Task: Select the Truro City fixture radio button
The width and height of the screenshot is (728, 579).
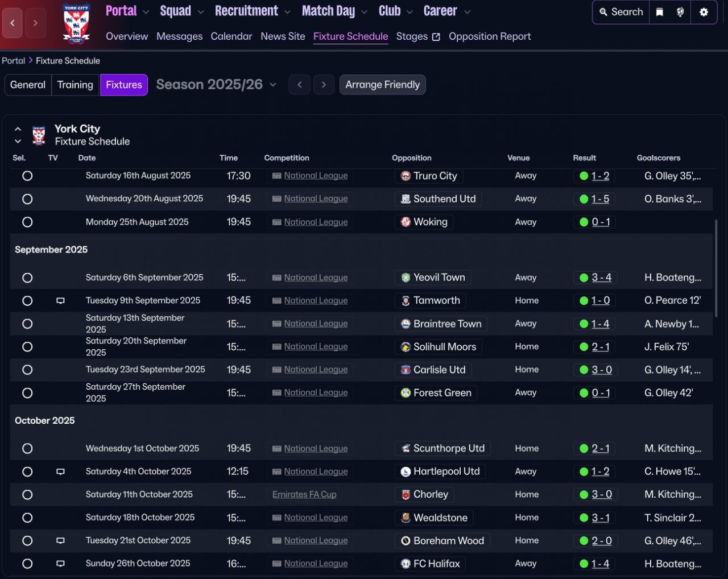Action: (27, 176)
